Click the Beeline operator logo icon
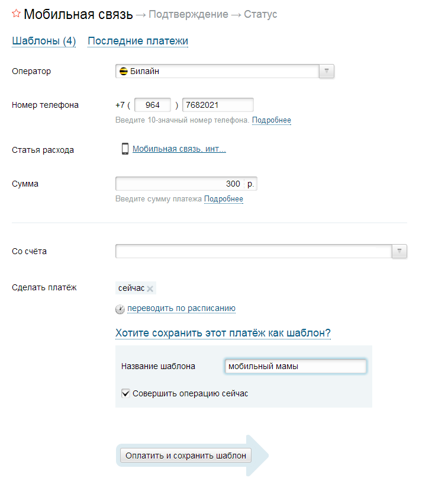The width and height of the screenshot is (448, 484). [124, 71]
